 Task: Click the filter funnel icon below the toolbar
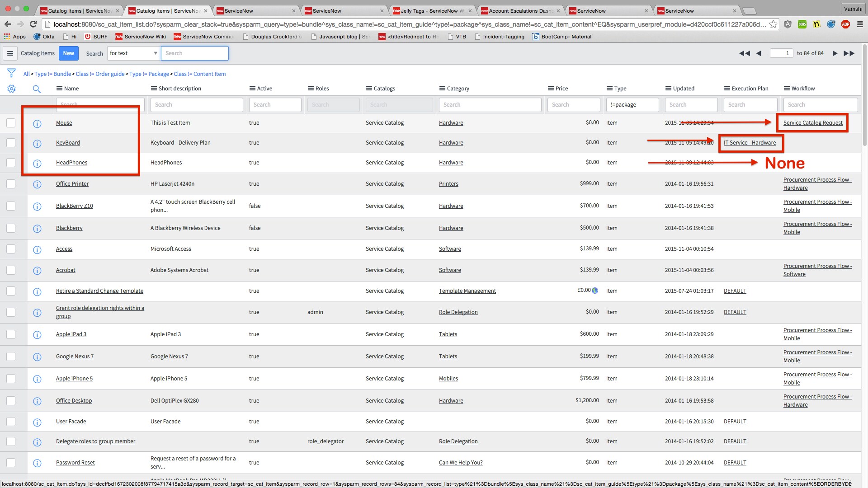(11, 73)
